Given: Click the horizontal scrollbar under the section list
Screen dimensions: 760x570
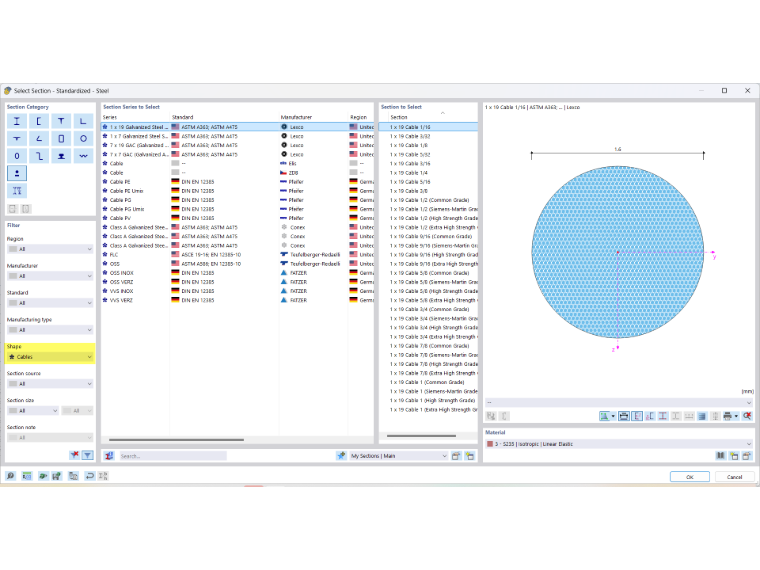Looking at the screenshot, I should pyautogui.click(x=421, y=436).
